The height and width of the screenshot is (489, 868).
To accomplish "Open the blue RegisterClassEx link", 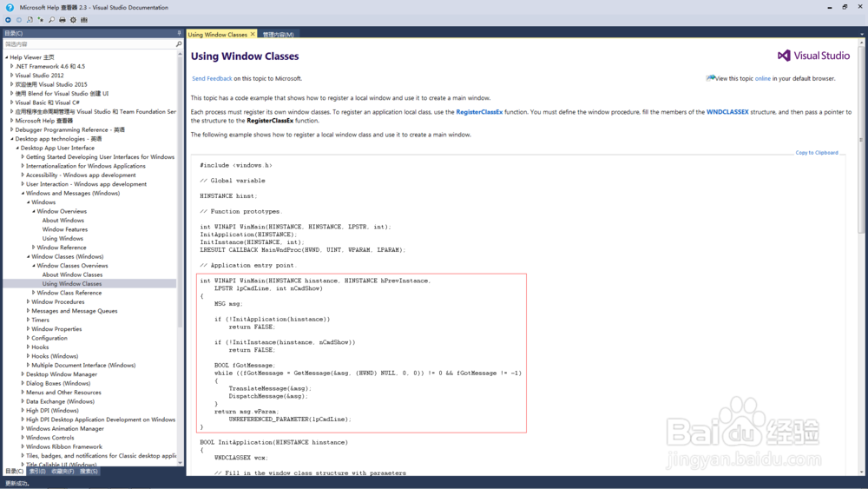I will click(x=479, y=112).
